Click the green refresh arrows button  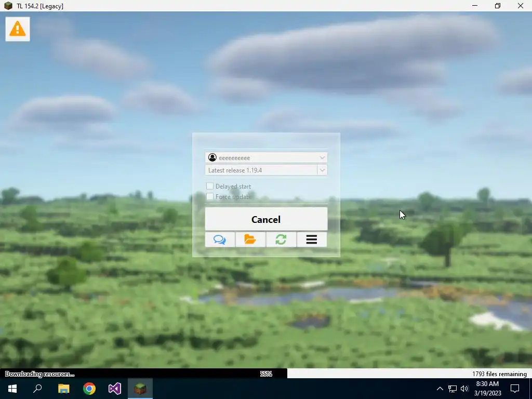point(281,240)
